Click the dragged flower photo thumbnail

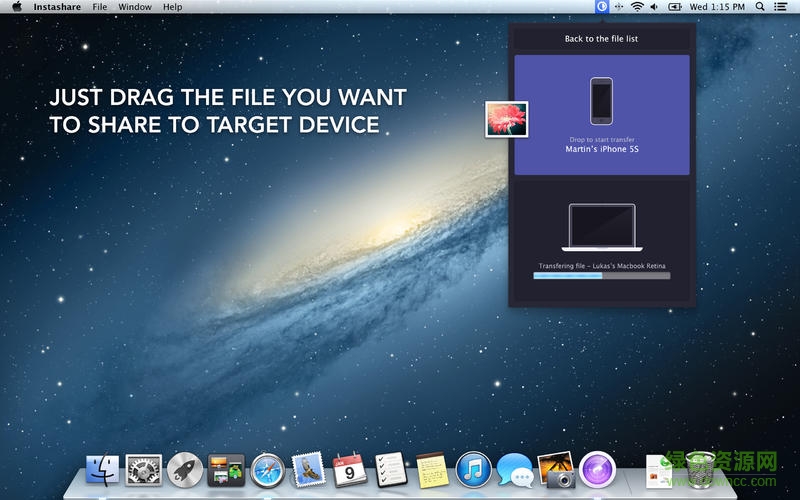(x=506, y=120)
